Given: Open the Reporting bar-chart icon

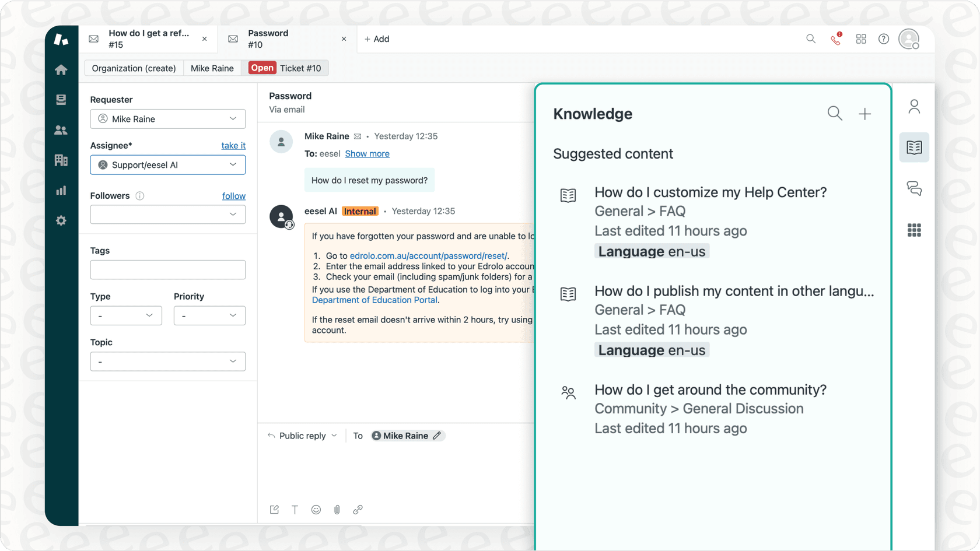Looking at the screenshot, I should coord(61,190).
